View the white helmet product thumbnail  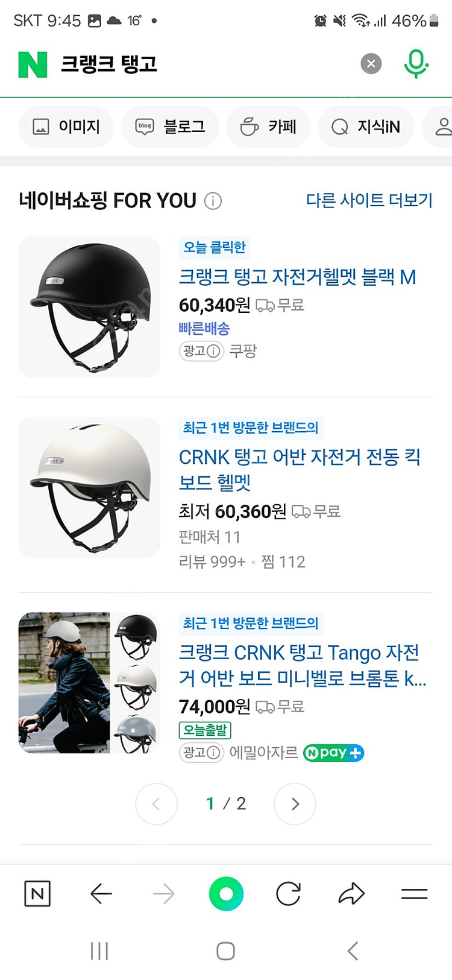(89, 487)
